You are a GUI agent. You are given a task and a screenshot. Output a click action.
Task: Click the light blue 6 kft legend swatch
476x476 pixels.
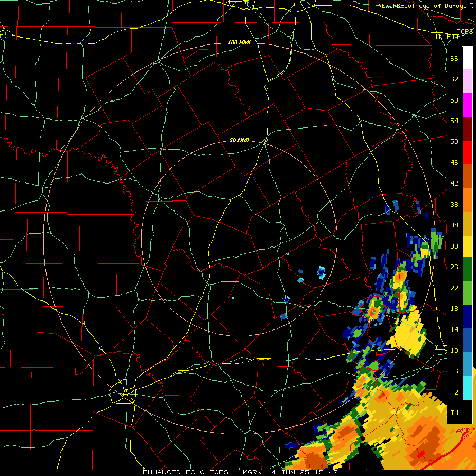click(467, 364)
